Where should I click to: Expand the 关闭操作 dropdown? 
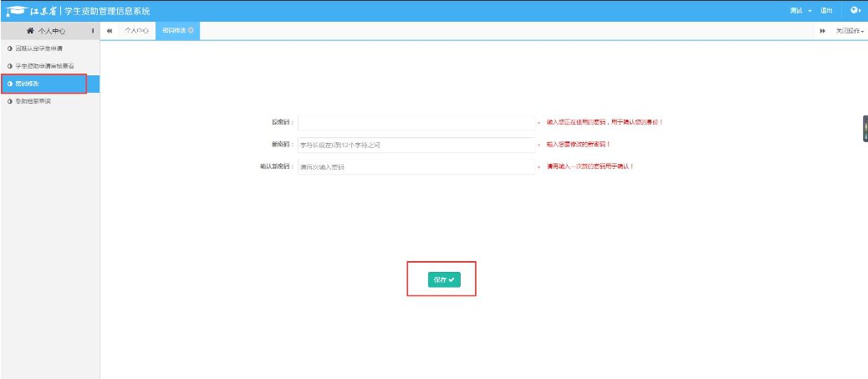[x=850, y=31]
